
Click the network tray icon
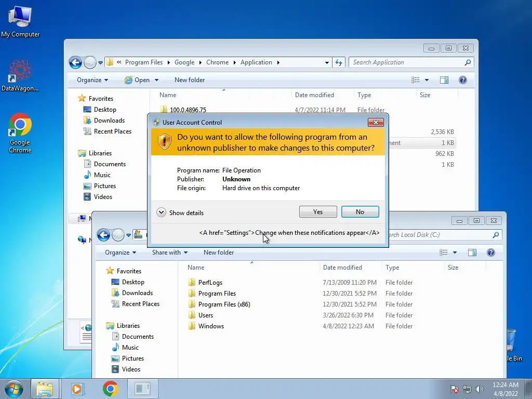(467, 389)
